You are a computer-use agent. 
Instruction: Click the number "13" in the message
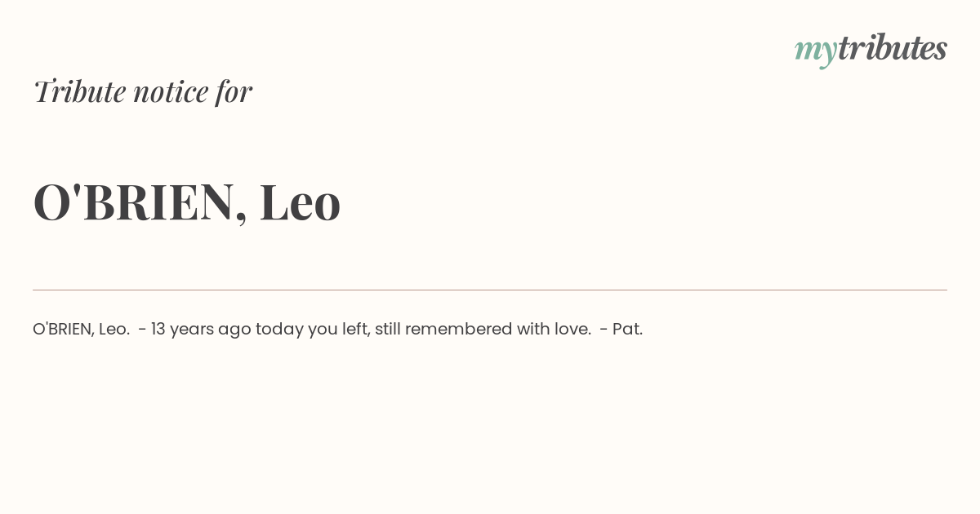tap(158, 329)
